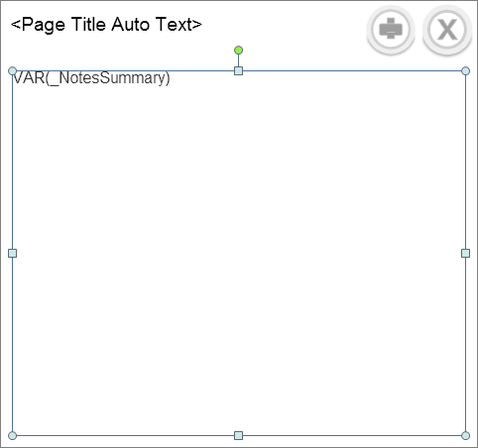
Task: Click the green rotation handle
Action: [238, 51]
